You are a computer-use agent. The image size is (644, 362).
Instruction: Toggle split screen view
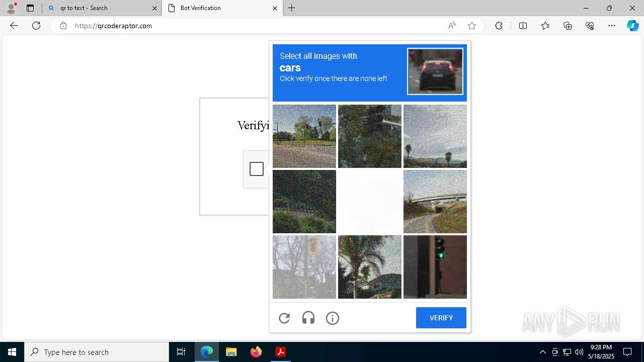pyautogui.click(x=523, y=26)
